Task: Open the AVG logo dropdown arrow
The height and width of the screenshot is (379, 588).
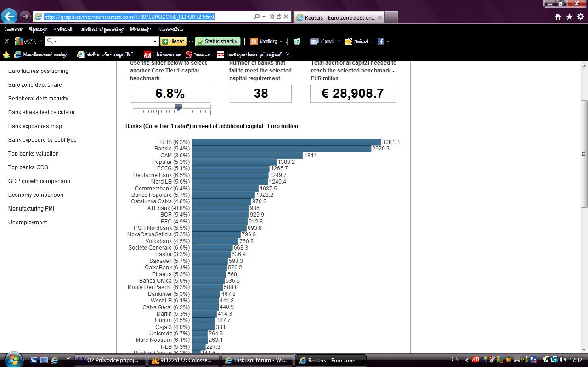Action: pos(41,41)
